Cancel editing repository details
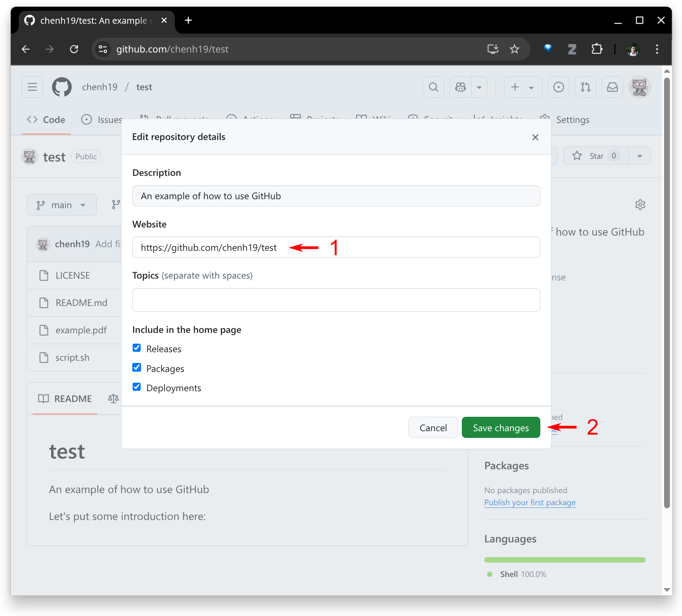The height and width of the screenshot is (616, 682). click(433, 428)
